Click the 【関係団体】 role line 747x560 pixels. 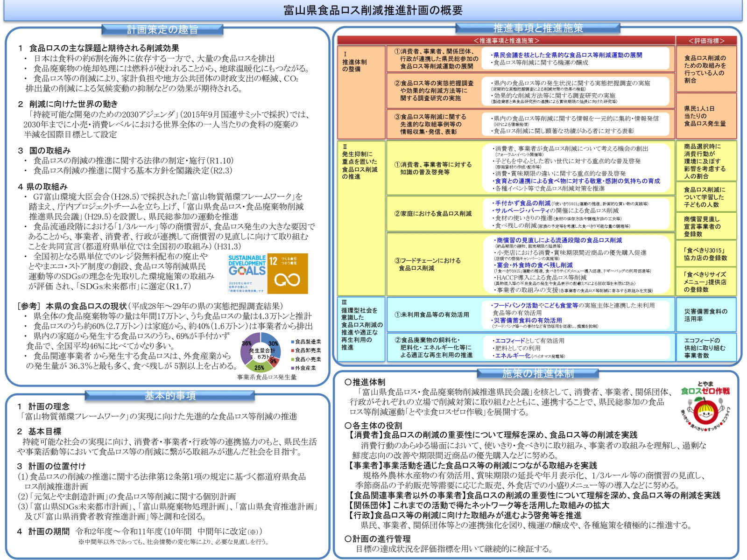(478, 505)
